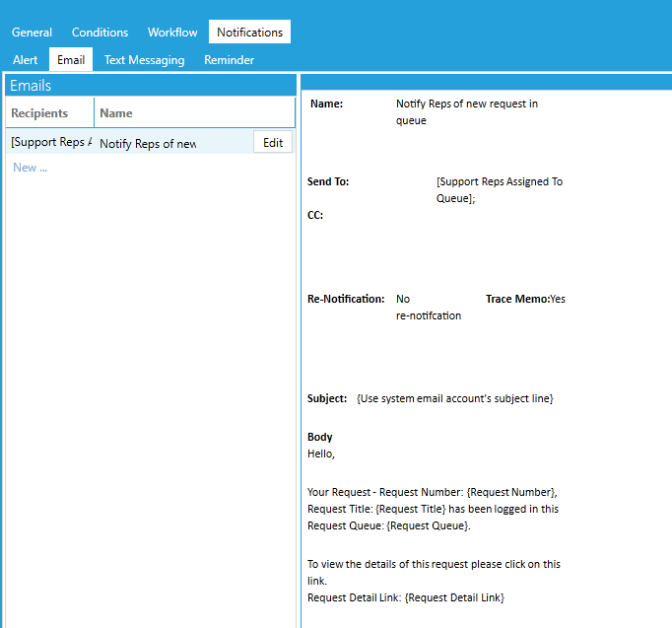Click '[Support Reps Assigned To Queue];' Send To value

coord(500,189)
